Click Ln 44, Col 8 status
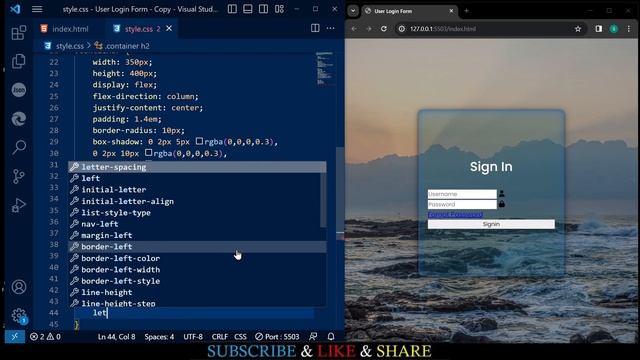The image size is (640, 360). coord(116,337)
